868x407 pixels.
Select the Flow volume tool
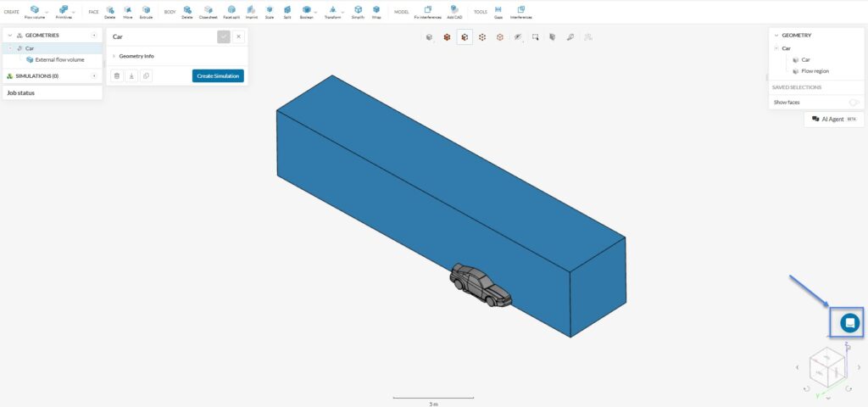(34, 12)
